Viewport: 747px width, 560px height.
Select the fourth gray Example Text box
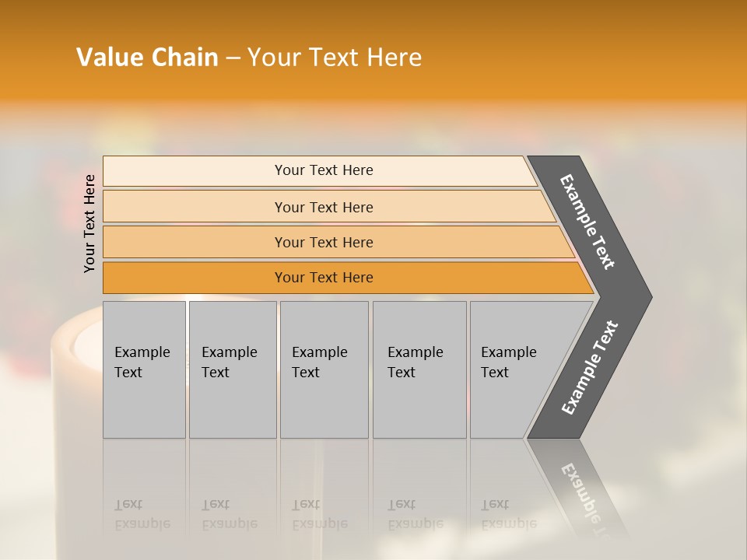(x=419, y=369)
